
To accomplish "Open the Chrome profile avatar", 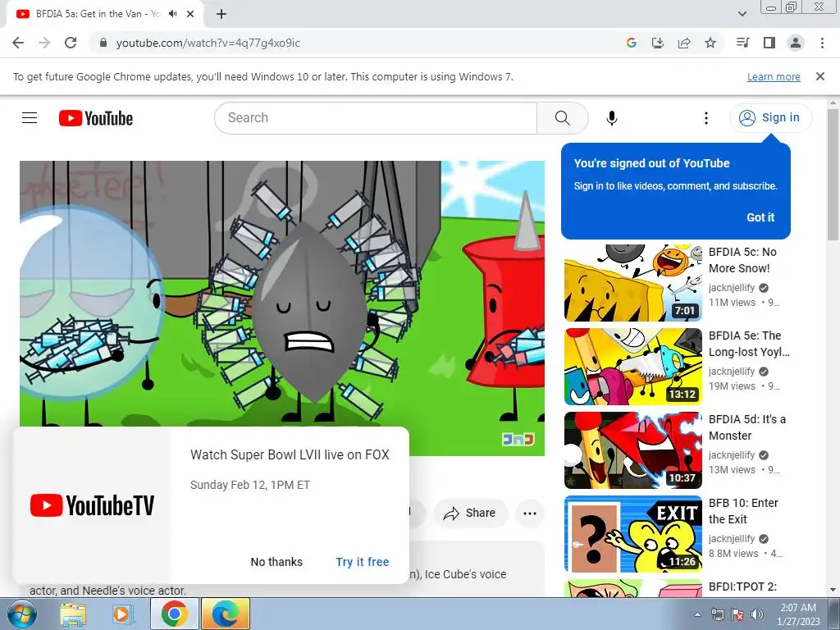I will tap(796, 43).
